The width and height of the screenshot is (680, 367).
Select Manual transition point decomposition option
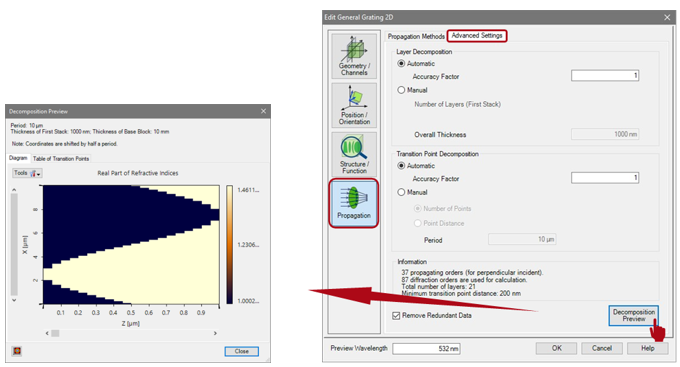tap(401, 192)
